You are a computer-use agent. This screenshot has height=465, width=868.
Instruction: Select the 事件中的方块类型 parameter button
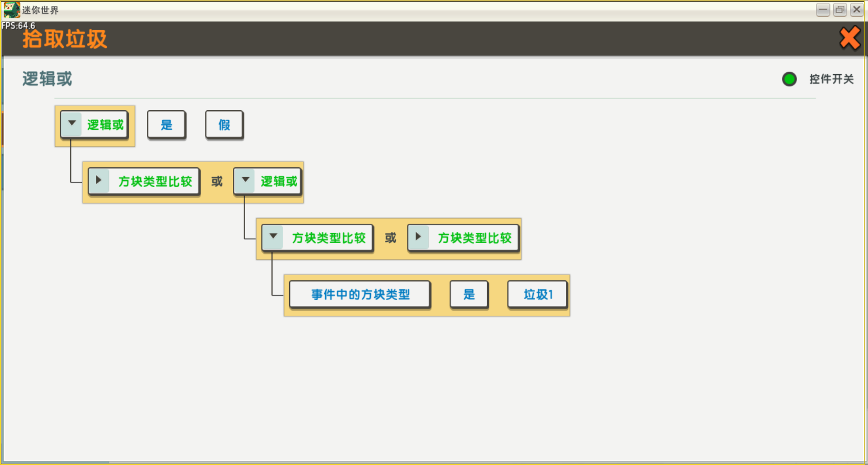360,295
